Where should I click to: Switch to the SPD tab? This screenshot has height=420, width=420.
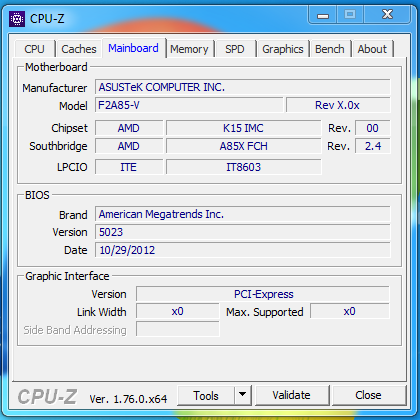click(235, 49)
